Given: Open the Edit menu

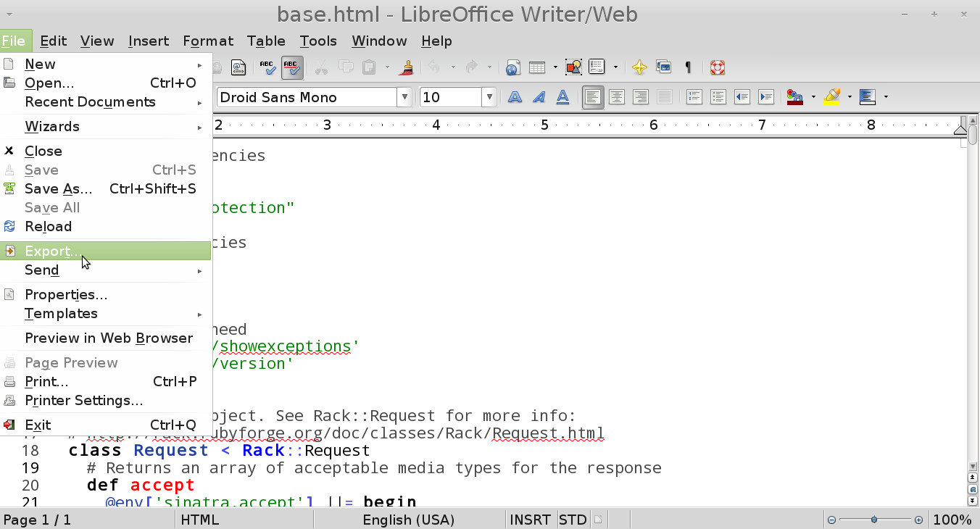Looking at the screenshot, I should (54, 41).
